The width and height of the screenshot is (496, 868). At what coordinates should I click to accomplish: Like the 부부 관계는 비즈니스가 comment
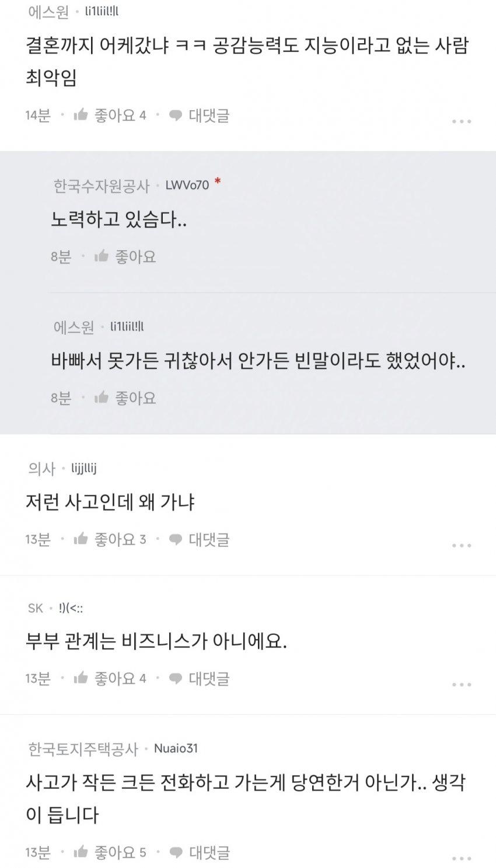tap(81, 678)
